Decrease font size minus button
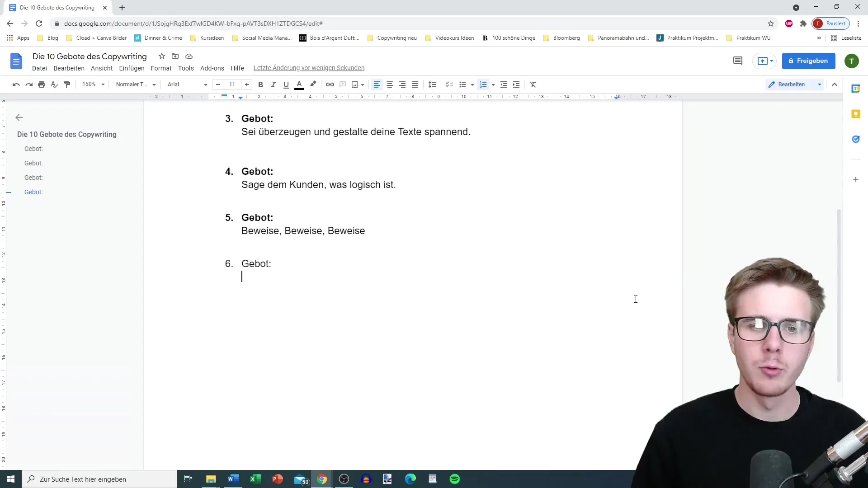868x488 pixels. 218,84
